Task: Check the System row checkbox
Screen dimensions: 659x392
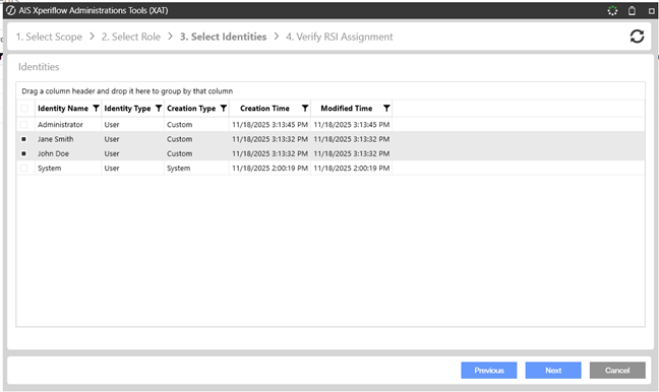Action: (24, 168)
